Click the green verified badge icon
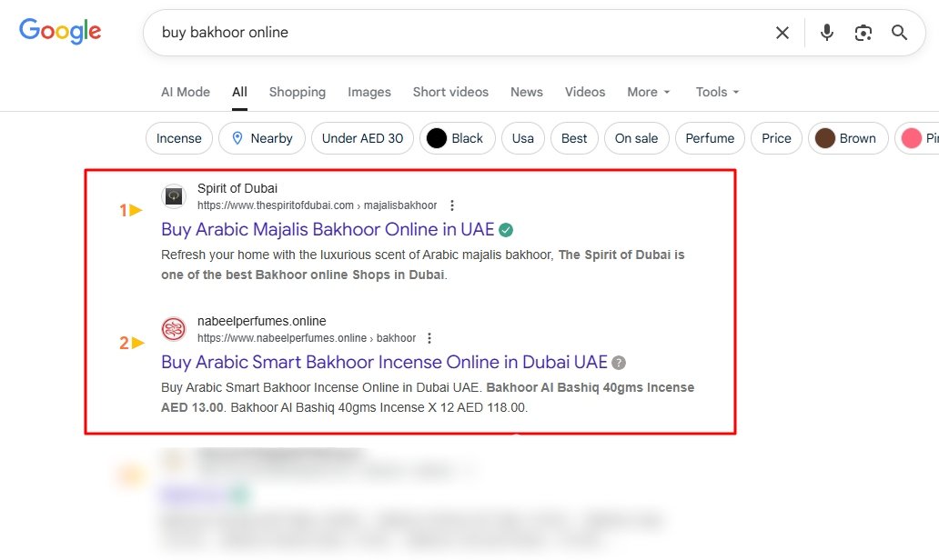This screenshot has width=939, height=560. [506, 230]
